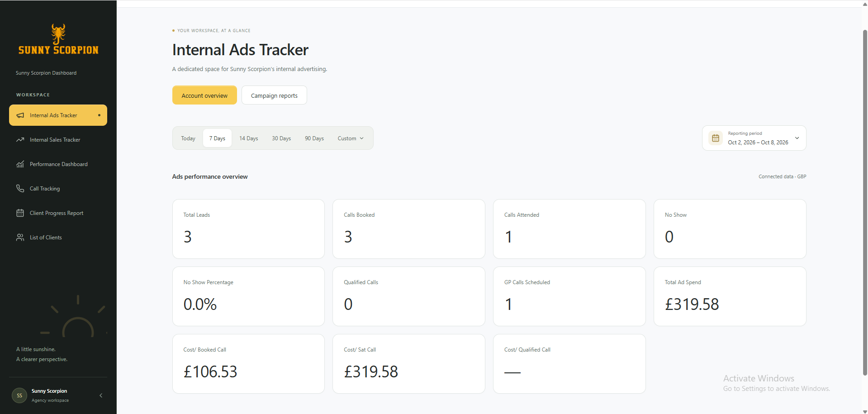Click the chart icon beside Performance Dashboard
Screen dimensions: 868x414
(20, 164)
